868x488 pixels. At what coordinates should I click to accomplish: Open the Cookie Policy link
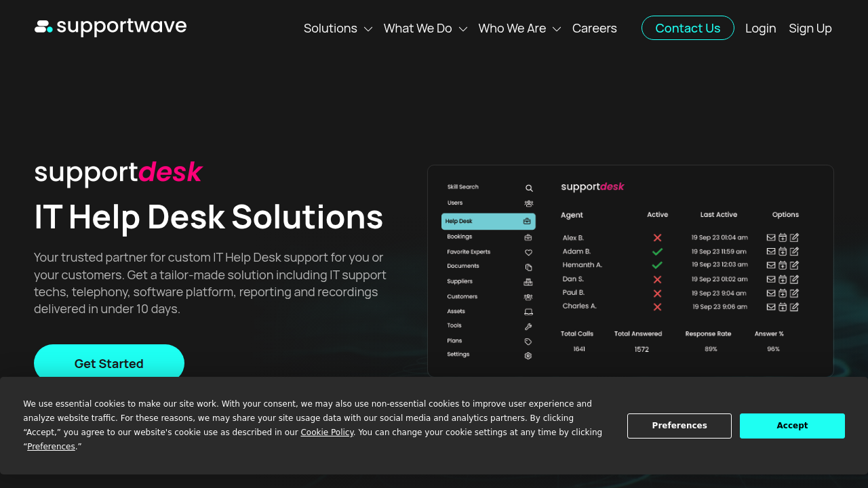(327, 432)
